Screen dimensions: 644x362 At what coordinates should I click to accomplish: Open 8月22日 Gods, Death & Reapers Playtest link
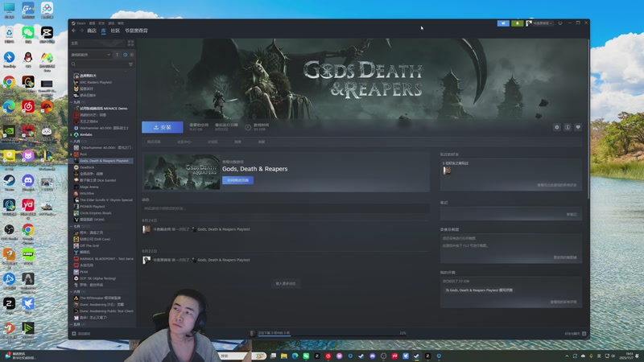(x=224, y=260)
